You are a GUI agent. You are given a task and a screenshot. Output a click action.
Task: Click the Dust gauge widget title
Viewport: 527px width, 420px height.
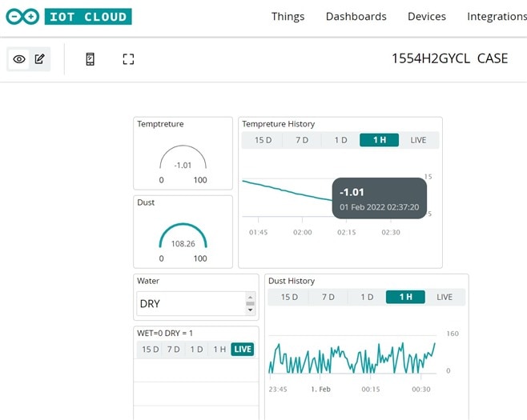click(x=146, y=202)
